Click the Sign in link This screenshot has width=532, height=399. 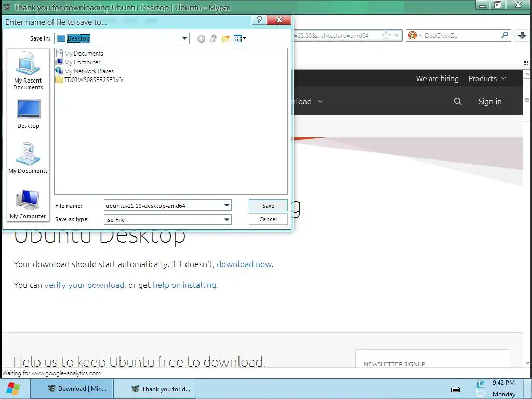[489, 101]
